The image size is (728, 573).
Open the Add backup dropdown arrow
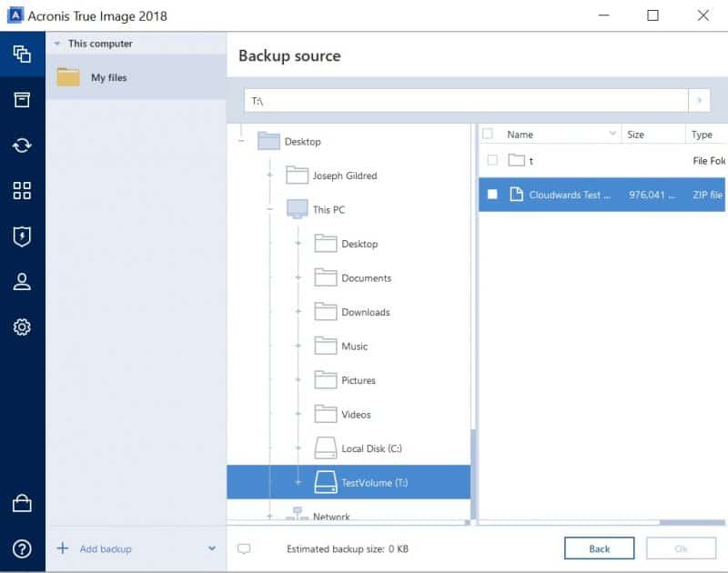coord(212,548)
